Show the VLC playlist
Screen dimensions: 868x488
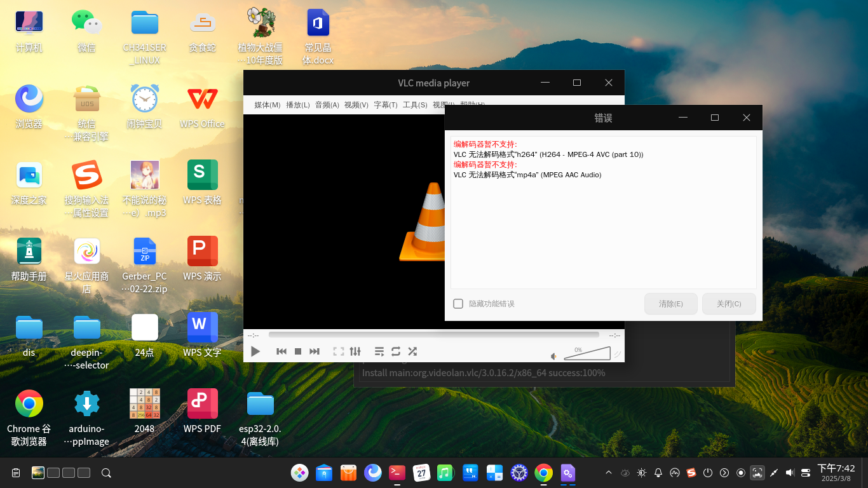pos(379,351)
